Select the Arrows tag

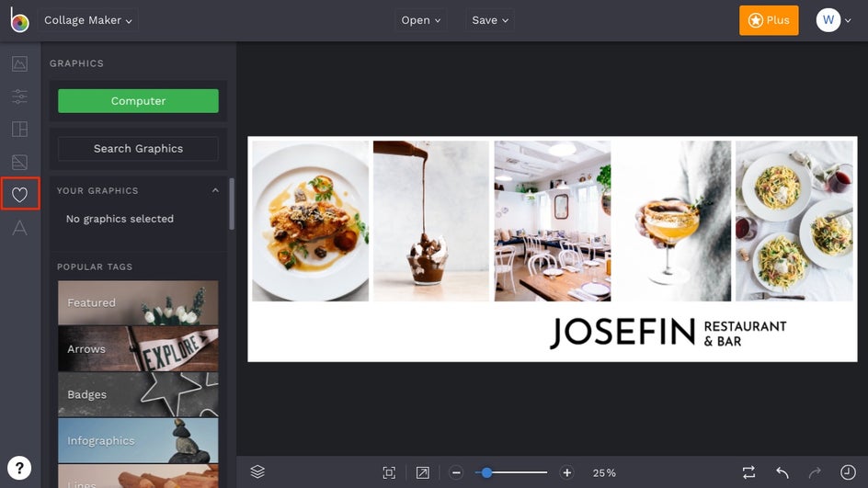pos(139,348)
